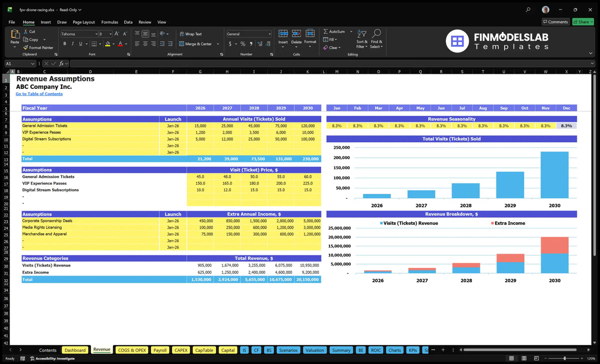600x364 pixels.
Task: Increase font size with large A icon
Action: pyautogui.click(x=117, y=34)
